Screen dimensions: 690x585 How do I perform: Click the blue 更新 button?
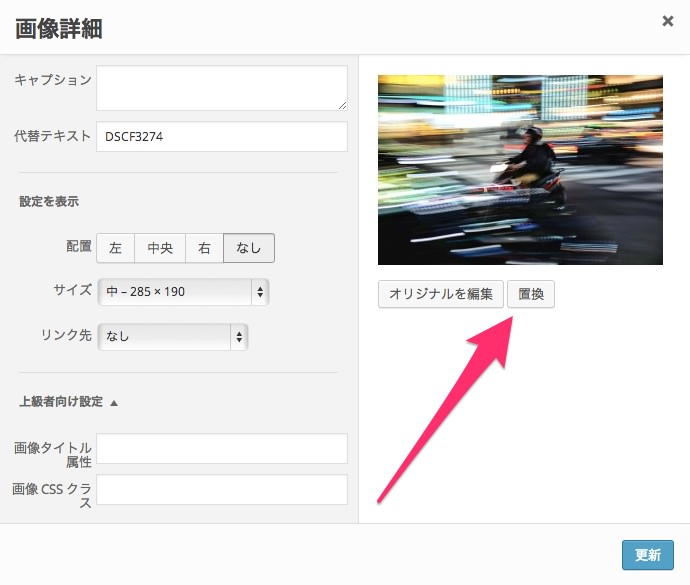(x=648, y=555)
